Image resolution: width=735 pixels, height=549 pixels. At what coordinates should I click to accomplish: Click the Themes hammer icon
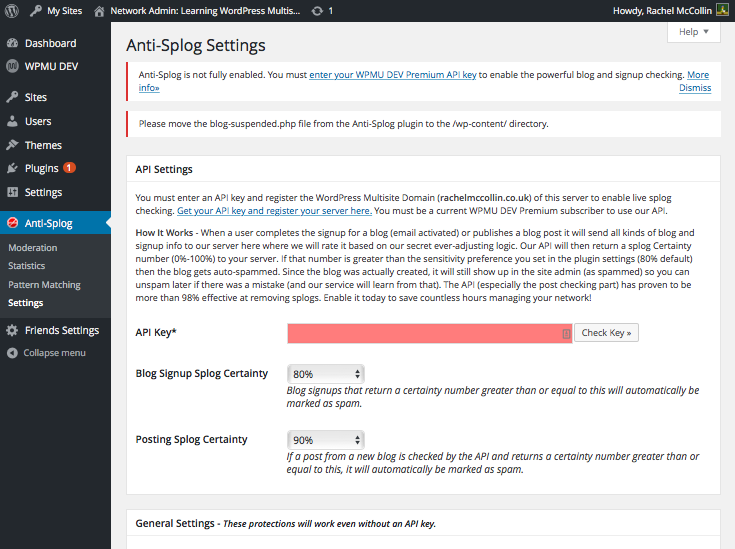pyautogui.click(x=13, y=145)
